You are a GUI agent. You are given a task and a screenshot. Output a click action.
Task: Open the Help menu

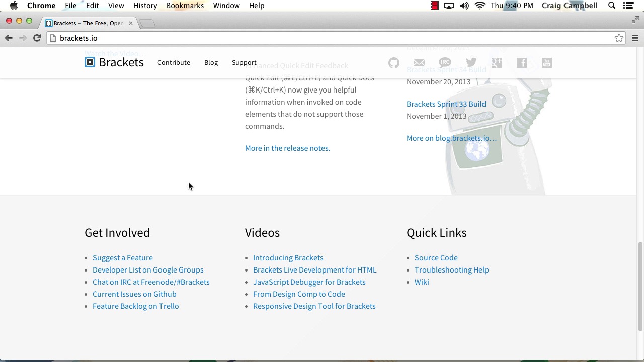(x=257, y=6)
